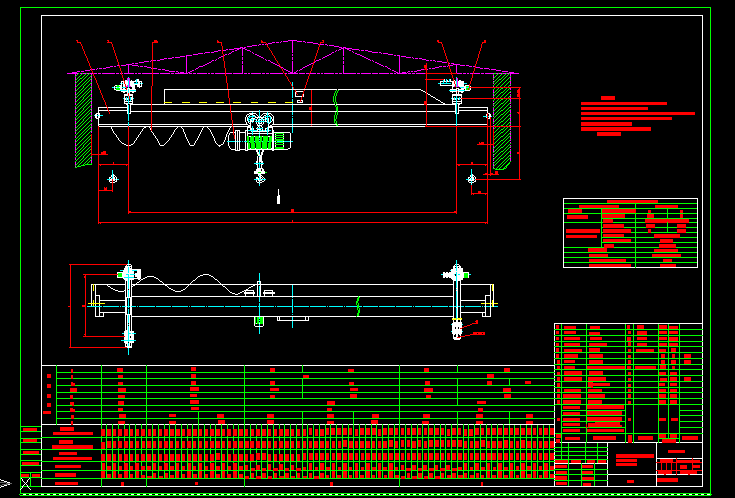Select the festoon cable loops in the elevation view
735x498 pixels.
tap(169, 136)
